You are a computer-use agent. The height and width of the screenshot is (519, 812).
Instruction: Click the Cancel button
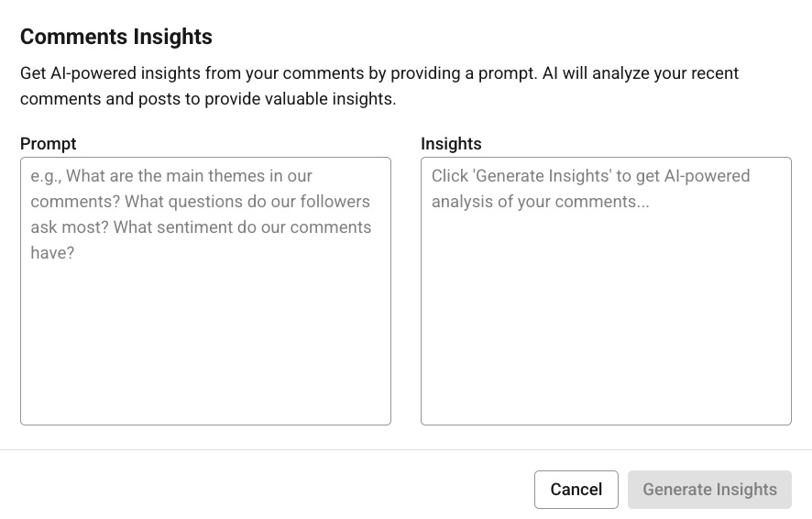tap(576, 490)
